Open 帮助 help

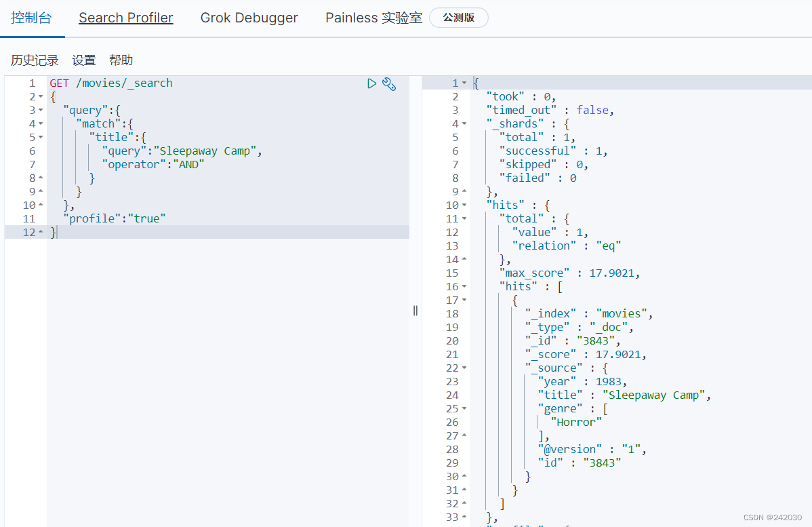(x=121, y=60)
